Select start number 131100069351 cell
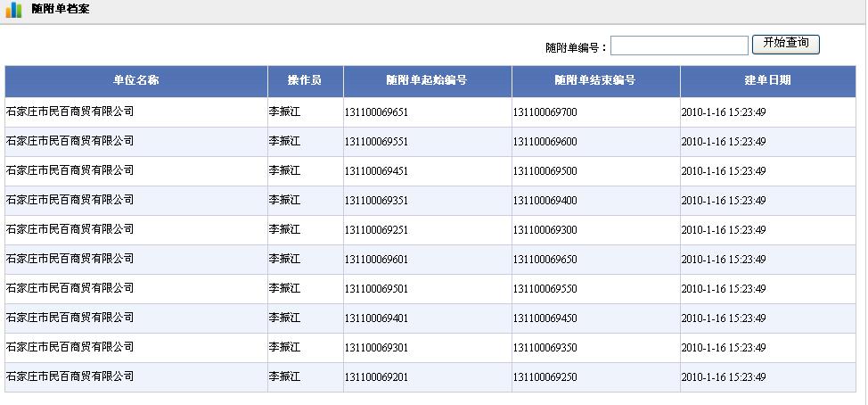Screen dimensions: 868x405 [376, 201]
